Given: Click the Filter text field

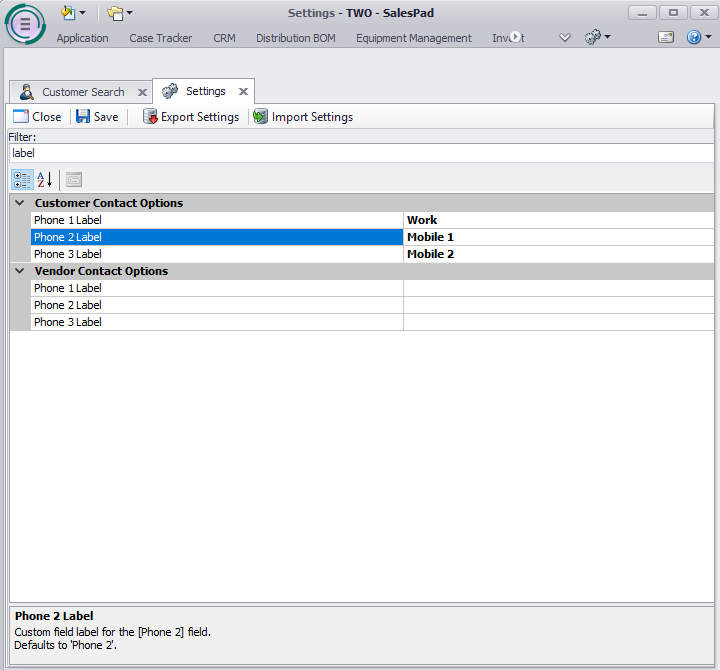Looking at the screenshot, I should [x=360, y=154].
